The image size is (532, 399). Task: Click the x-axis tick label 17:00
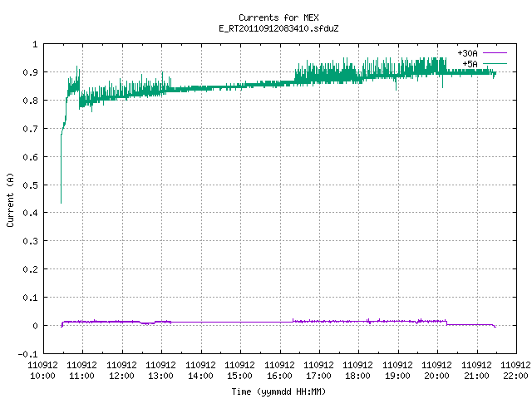click(x=318, y=376)
